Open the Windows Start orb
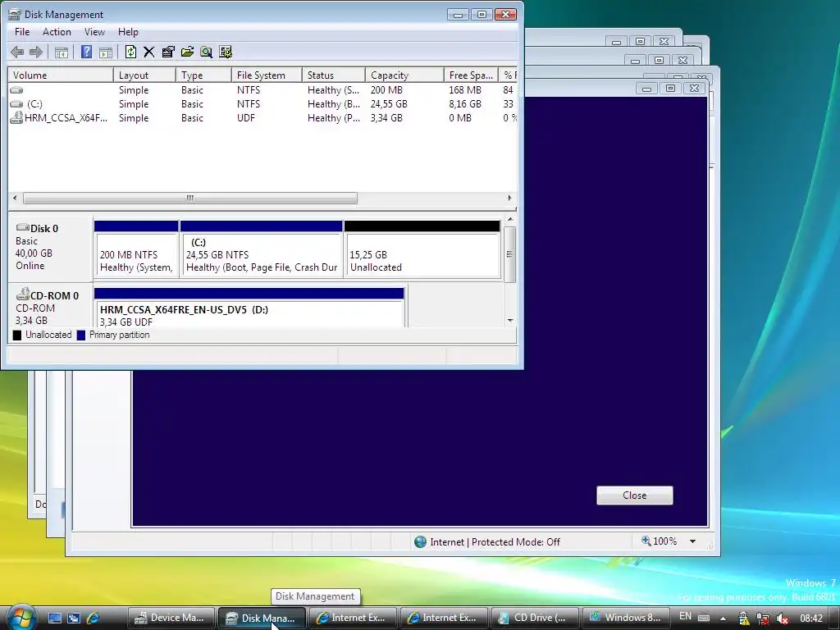The width and height of the screenshot is (840, 630). (x=21, y=618)
